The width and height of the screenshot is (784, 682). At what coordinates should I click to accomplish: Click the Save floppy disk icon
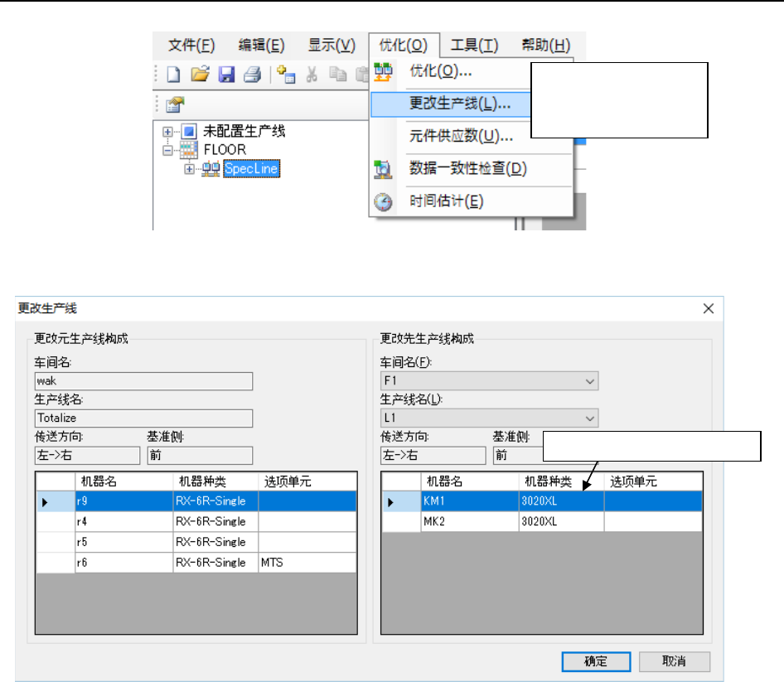pos(226,75)
